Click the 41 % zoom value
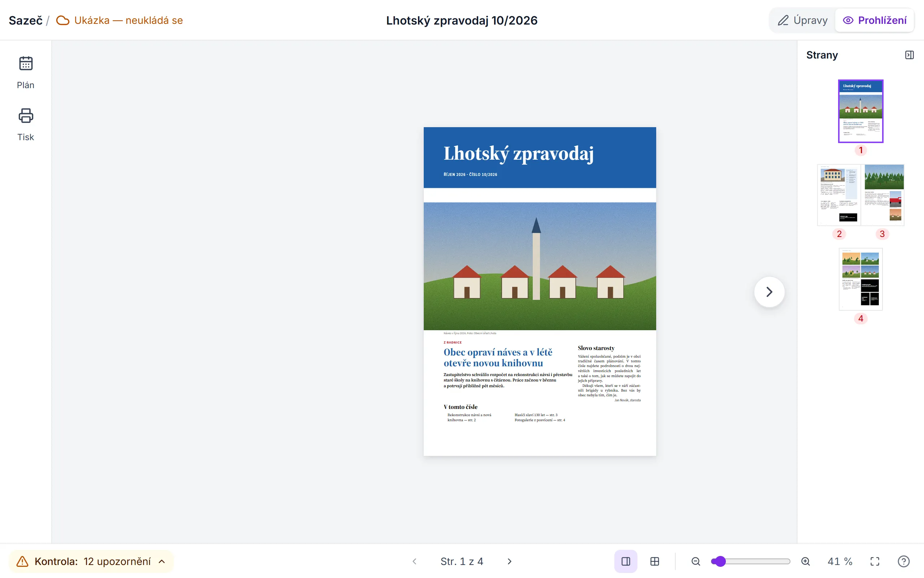The width and height of the screenshot is (924, 578). click(840, 561)
